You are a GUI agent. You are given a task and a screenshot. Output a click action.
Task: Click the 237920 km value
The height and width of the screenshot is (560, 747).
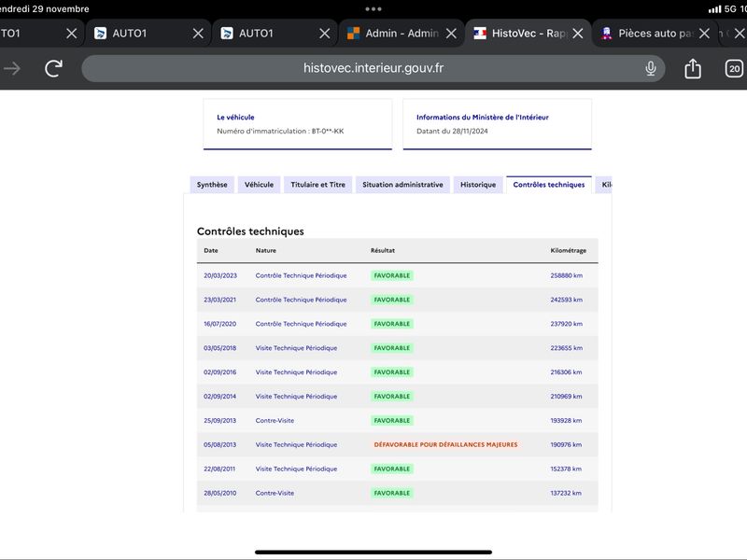(567, 324)
